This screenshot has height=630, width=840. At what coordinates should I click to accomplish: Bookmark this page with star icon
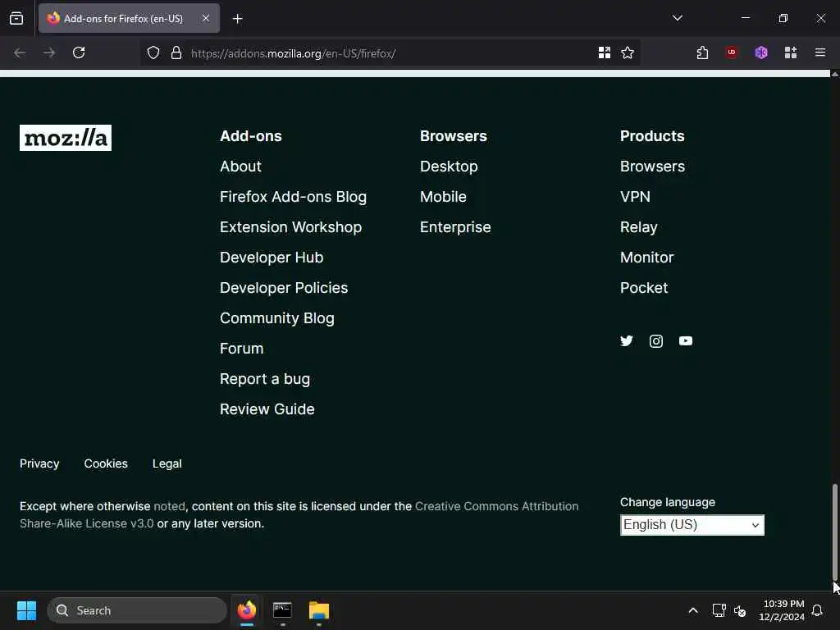click(x=628, y=52)
